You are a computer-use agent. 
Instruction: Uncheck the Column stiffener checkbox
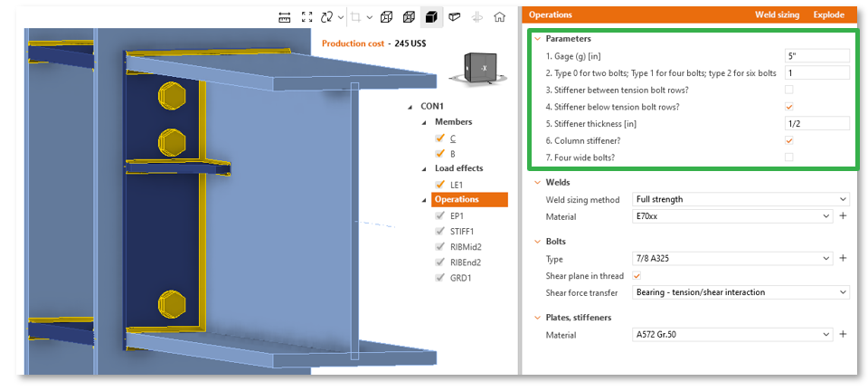pyautogui.click(x=789, y=140)
